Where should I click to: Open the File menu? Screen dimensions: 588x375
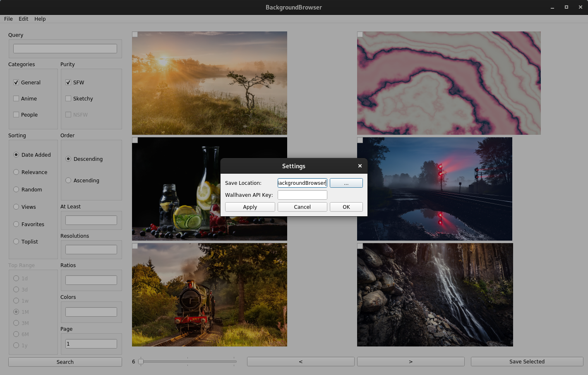[8, 19]
